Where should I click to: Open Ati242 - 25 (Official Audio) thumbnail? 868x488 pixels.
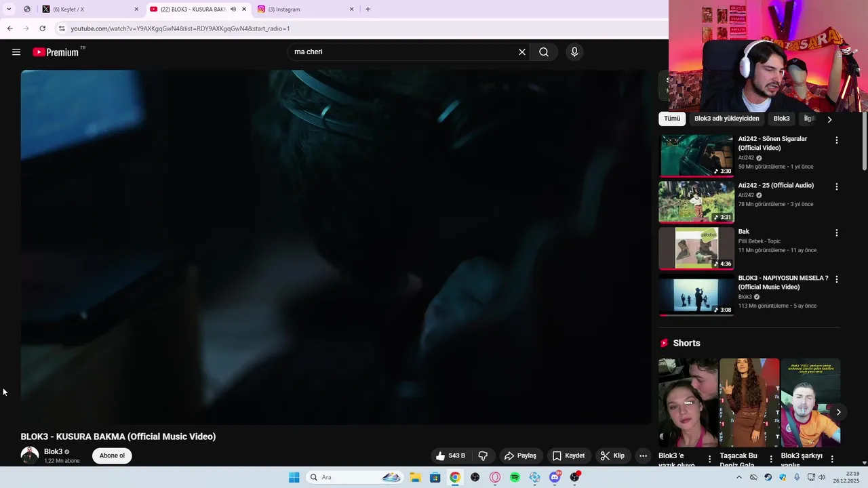pos(696,202)
